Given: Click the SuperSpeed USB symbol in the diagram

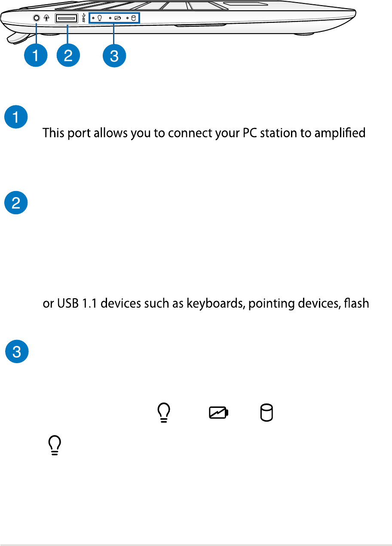Looking at the screenshot, I should pyautogui.click(x=83, y=19).
